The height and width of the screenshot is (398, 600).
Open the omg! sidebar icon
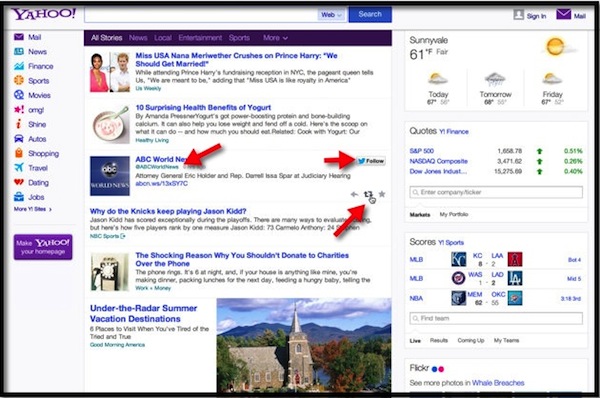[x=19, y=110]
